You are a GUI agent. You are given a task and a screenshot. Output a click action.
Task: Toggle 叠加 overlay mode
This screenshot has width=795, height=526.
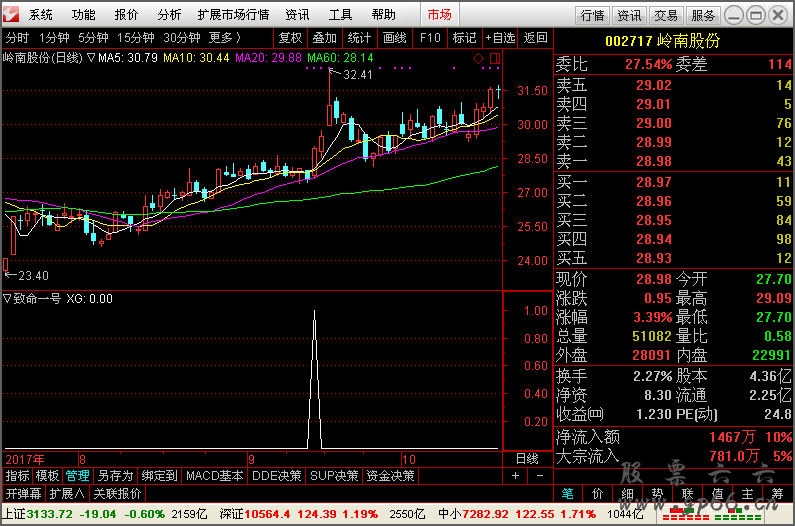coord(325,38)
